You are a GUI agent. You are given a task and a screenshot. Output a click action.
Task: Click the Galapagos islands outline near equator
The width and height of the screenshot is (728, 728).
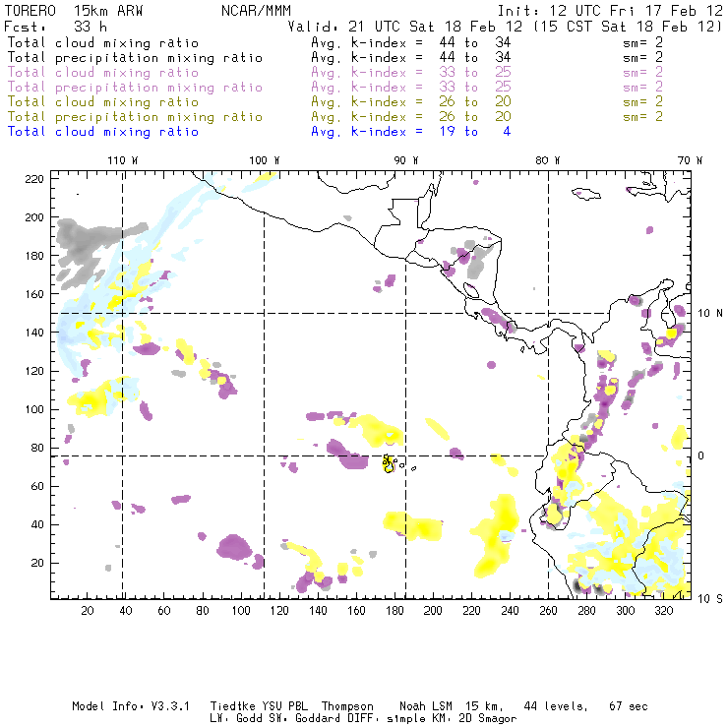389,462
